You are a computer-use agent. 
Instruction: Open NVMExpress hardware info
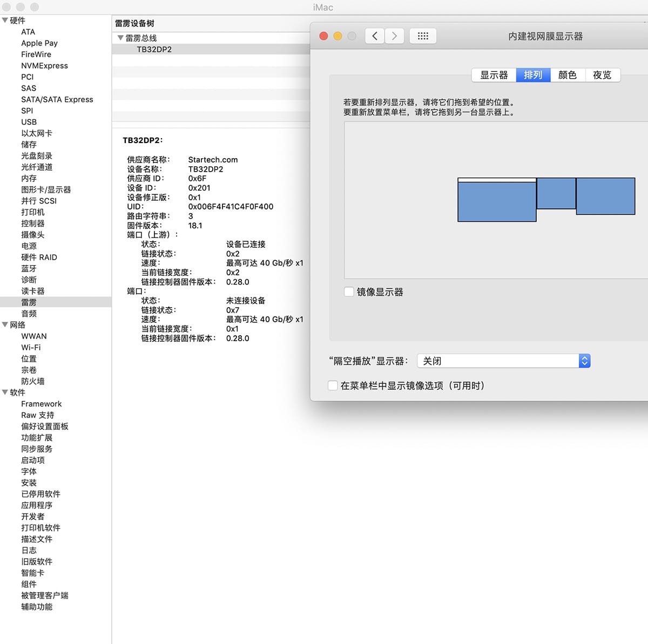pyautogui.click(x=44, y=66)
